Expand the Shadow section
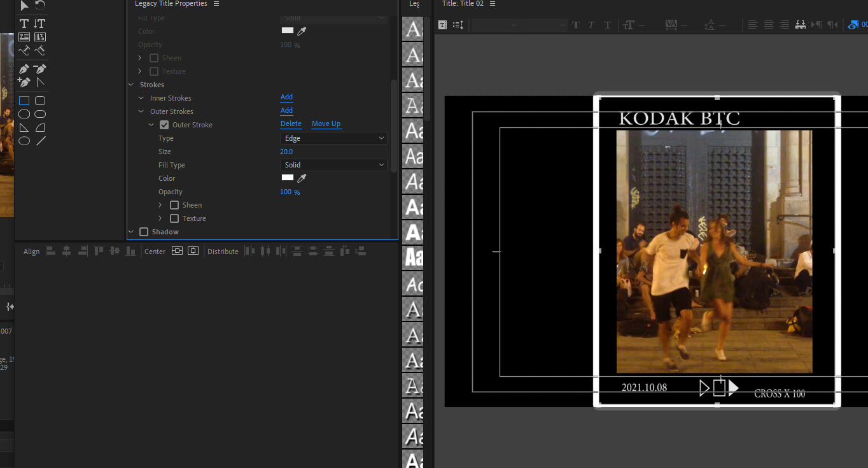Viewport: 868px width, 468px height. [x=131, y=232]
